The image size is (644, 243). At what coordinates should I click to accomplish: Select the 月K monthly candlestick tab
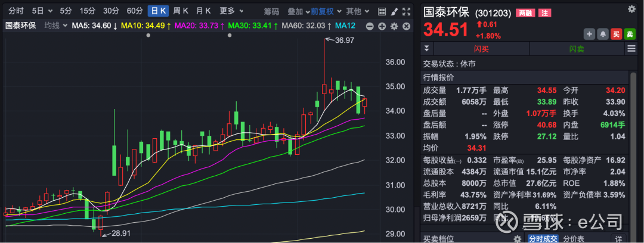203,11
